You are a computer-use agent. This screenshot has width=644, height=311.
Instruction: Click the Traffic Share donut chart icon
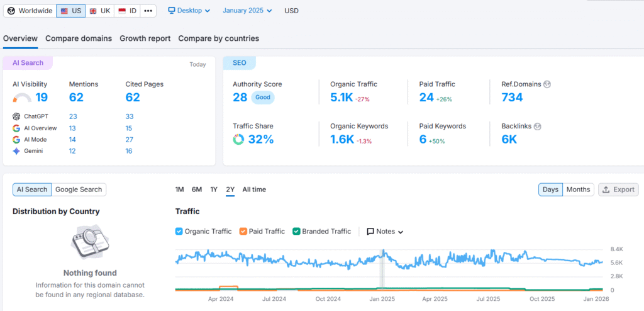[x=238, y=140]
